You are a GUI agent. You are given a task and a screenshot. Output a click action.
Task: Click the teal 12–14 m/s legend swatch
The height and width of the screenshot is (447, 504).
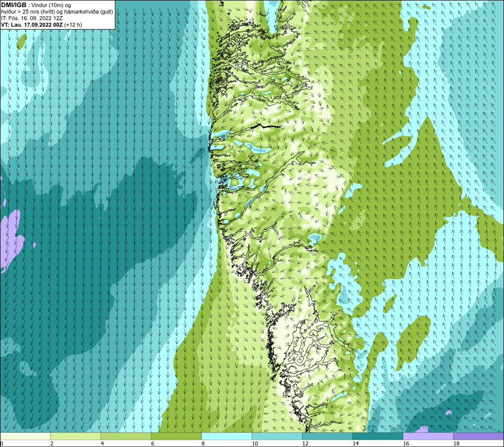pos(328,436)
